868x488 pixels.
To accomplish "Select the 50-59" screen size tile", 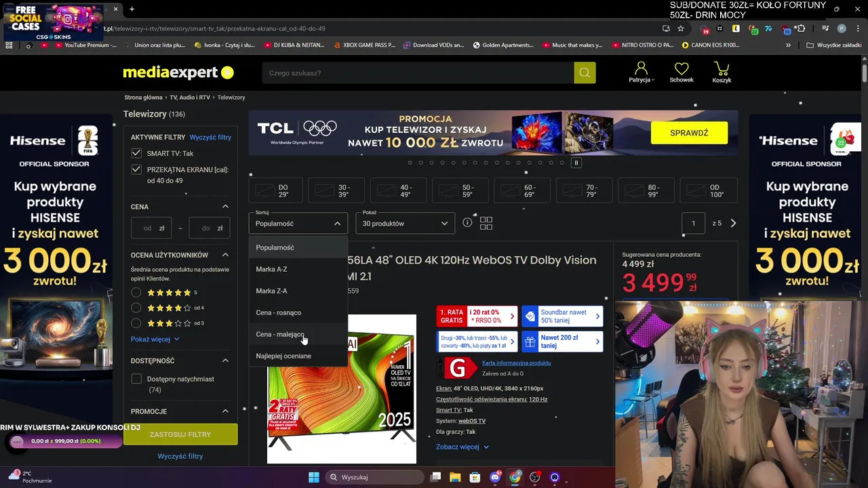I will 462,190.
